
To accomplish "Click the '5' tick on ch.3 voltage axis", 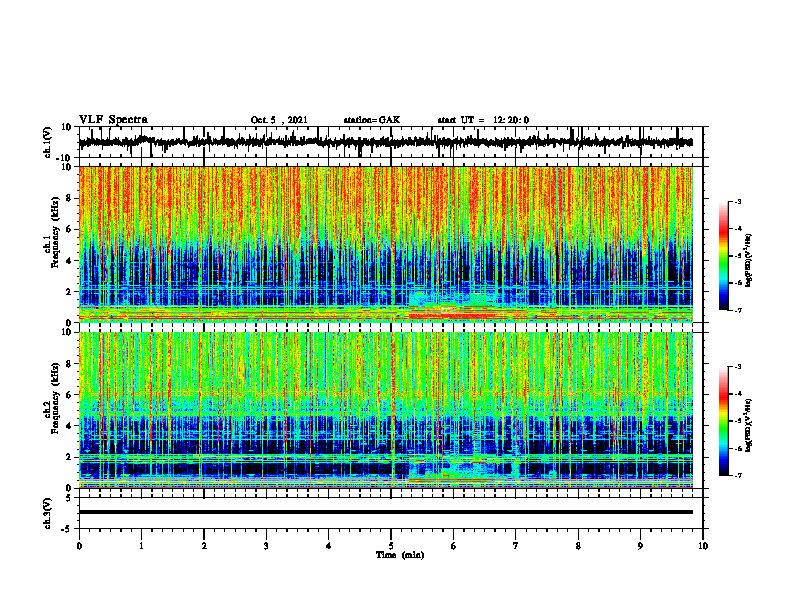I will 69,498.
